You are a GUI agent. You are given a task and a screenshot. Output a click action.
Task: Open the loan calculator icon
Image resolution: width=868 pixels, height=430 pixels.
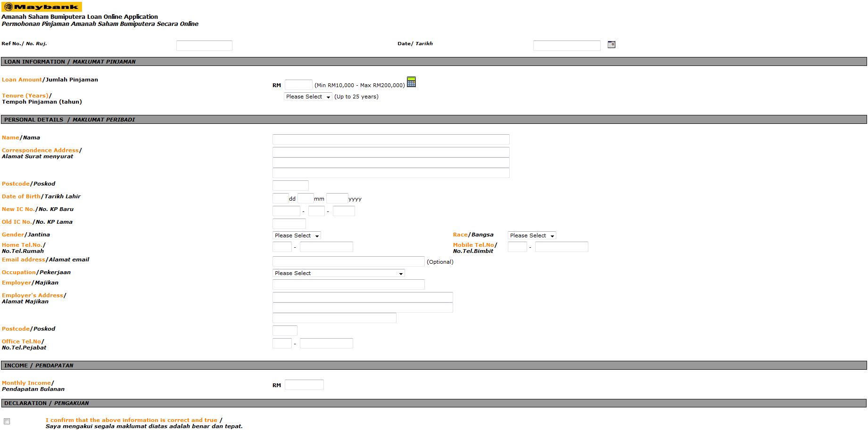(411, 82)
